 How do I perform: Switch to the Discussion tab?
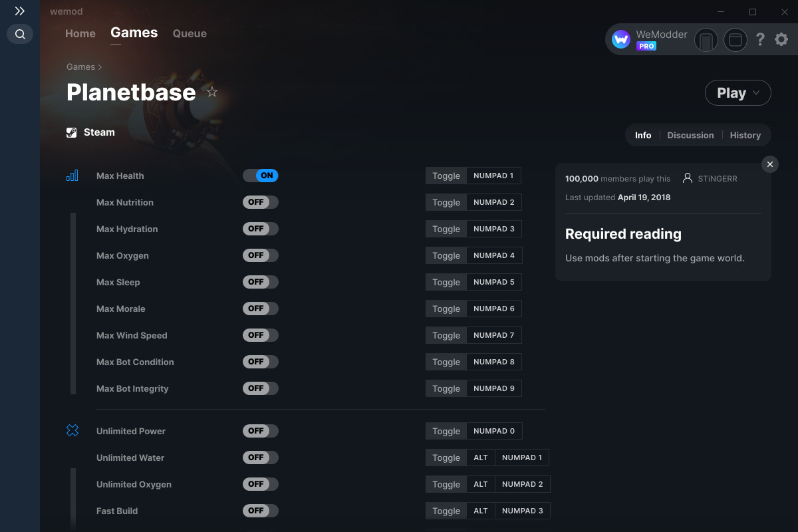click(x=690, y=135)
